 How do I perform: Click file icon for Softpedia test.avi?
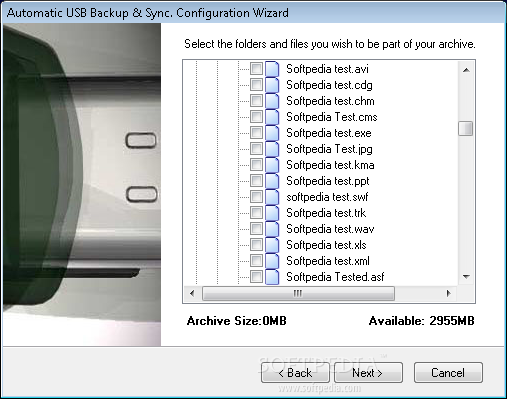coord(272,69)
